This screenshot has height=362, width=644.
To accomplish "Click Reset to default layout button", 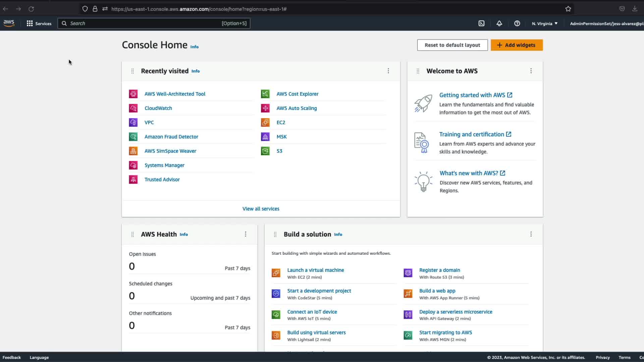I will (x=452, y=45).
